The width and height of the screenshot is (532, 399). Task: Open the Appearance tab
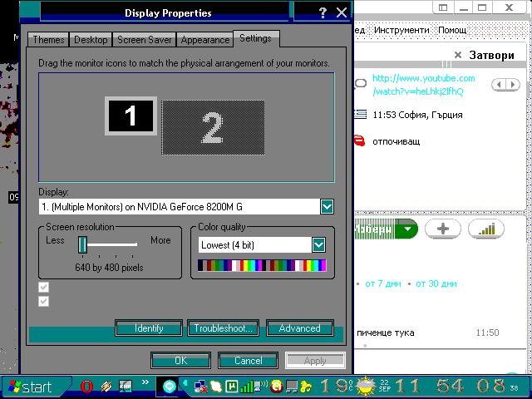pos(204,40)
